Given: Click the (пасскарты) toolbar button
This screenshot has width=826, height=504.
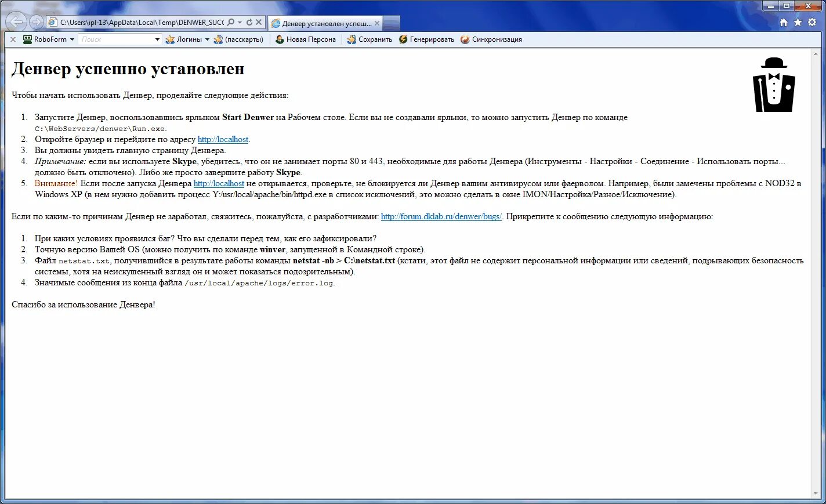Looking at the screenshot, I should 238,39.
